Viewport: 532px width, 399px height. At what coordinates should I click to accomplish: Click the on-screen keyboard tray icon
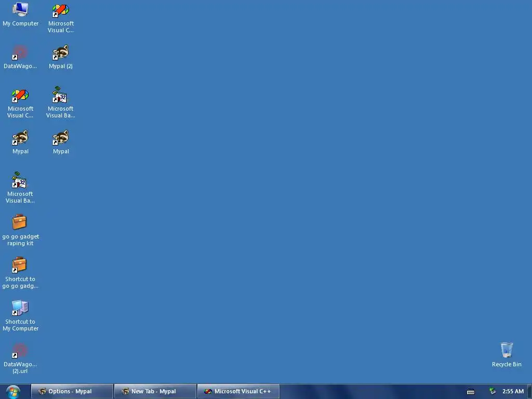click(x=471, y=392)
